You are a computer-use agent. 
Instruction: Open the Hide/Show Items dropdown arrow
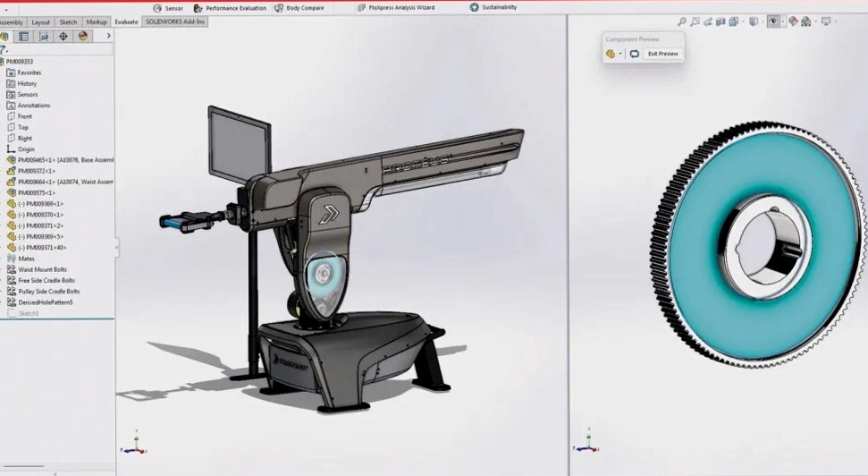click(x=783, y=22)
